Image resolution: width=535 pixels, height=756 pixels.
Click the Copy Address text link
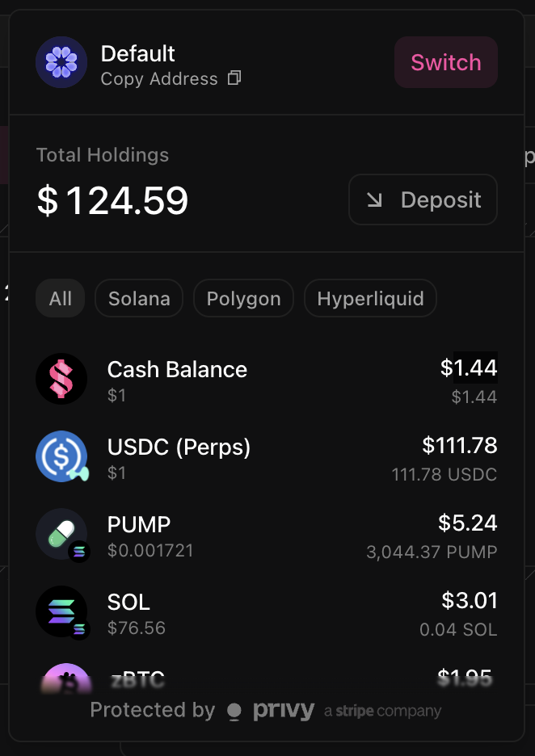(x=159, y=78)
